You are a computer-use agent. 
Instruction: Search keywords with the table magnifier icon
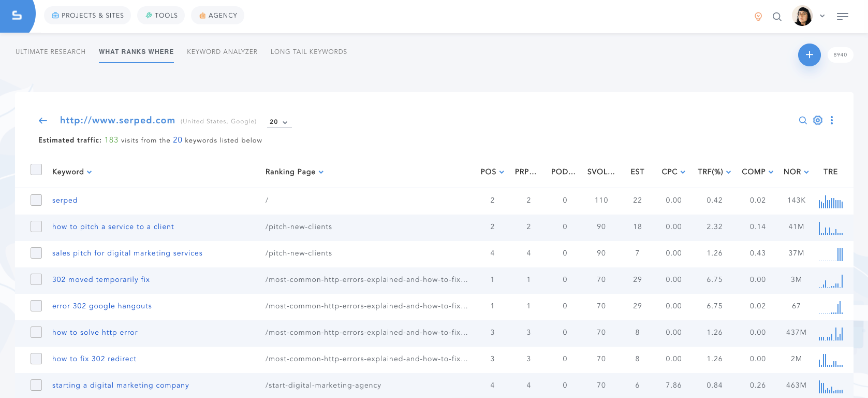(803, 120)
